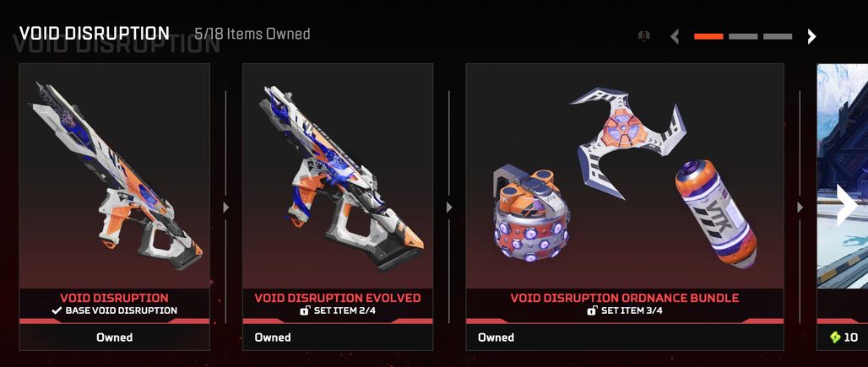Click arrow after the ordnance bundle card
Screen dimensions: 868x367
tap(800, 208)
